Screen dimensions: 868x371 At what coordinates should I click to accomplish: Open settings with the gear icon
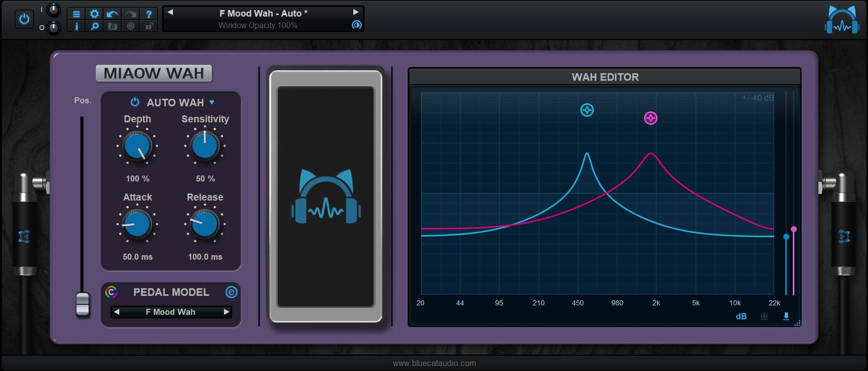tap(94, 14)
